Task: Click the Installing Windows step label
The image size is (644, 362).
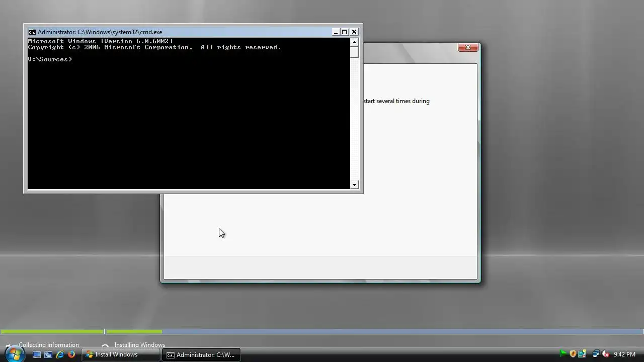Action: pyautogui.click(x=139, y=345)
